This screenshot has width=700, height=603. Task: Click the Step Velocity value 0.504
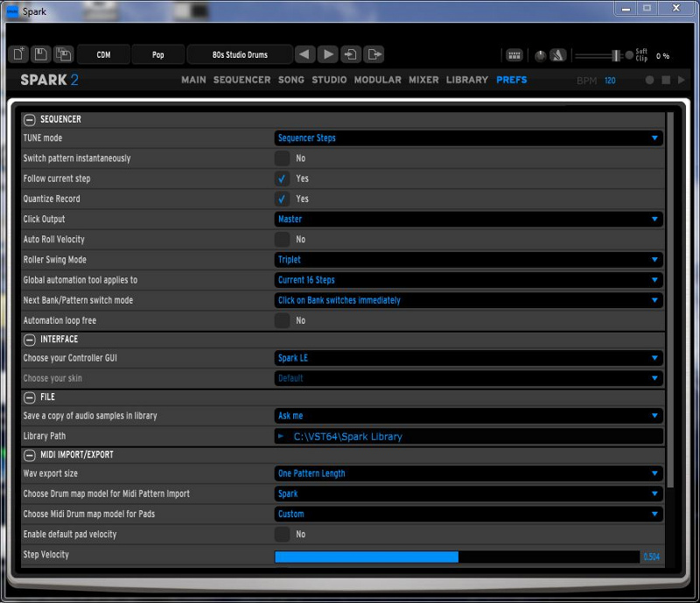(651, 557)
